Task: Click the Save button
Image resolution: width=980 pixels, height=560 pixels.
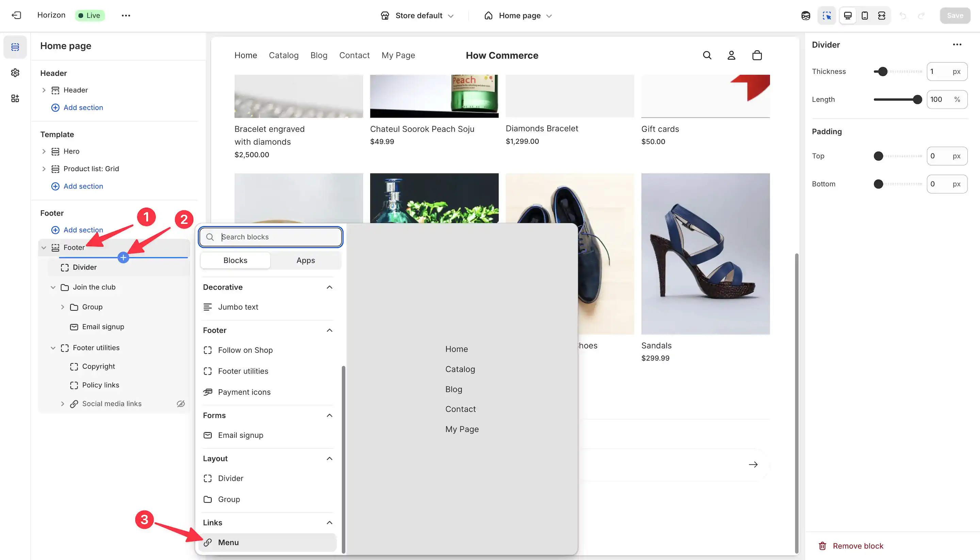Action: pos(954,15)
